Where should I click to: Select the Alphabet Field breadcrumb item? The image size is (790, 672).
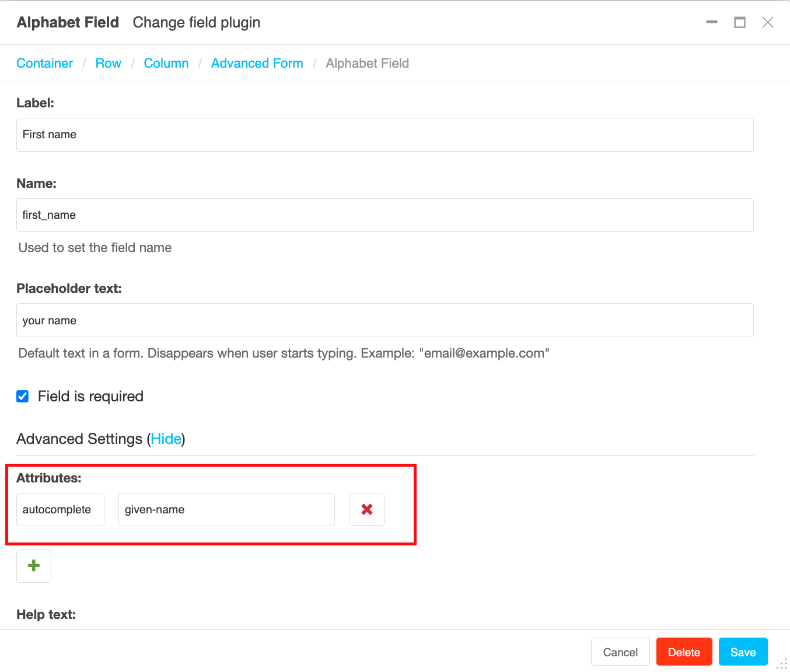point(367,63)
